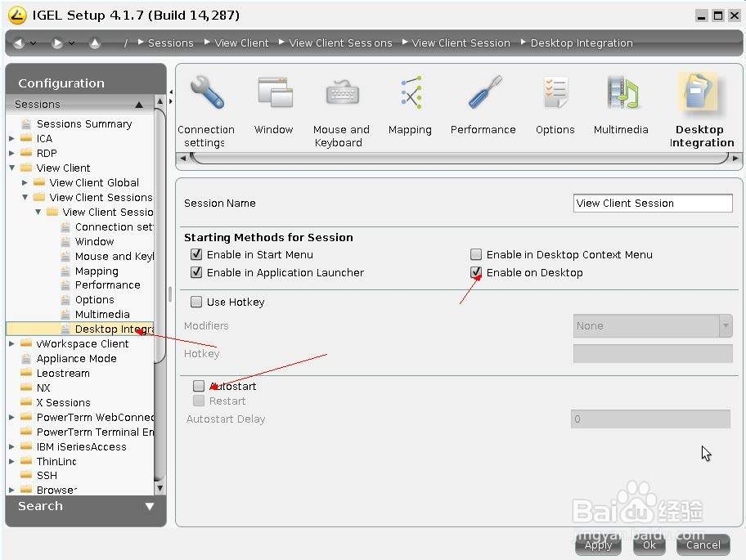Click the back navigation arrow
Screen dimensions: 746x560
click(x=19, y=43)
